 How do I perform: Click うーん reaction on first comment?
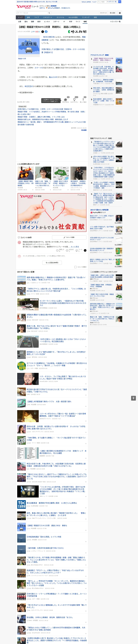coord(79,250)
